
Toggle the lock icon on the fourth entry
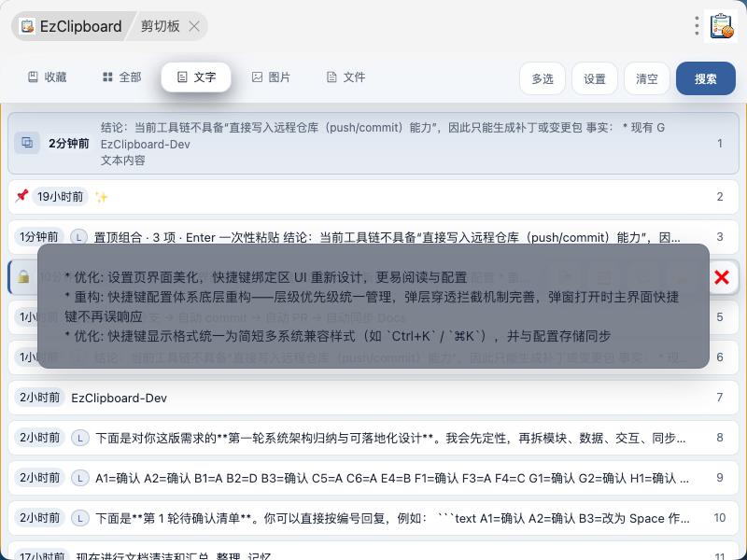(22, 276)
